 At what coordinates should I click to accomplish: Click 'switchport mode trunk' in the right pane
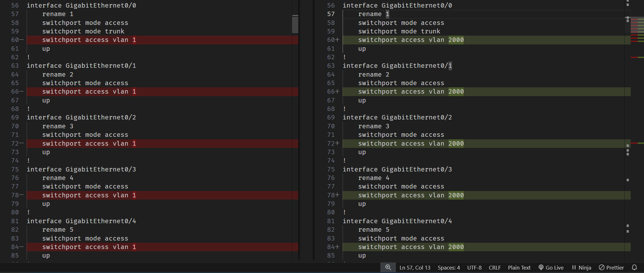[x=399, y=32]
